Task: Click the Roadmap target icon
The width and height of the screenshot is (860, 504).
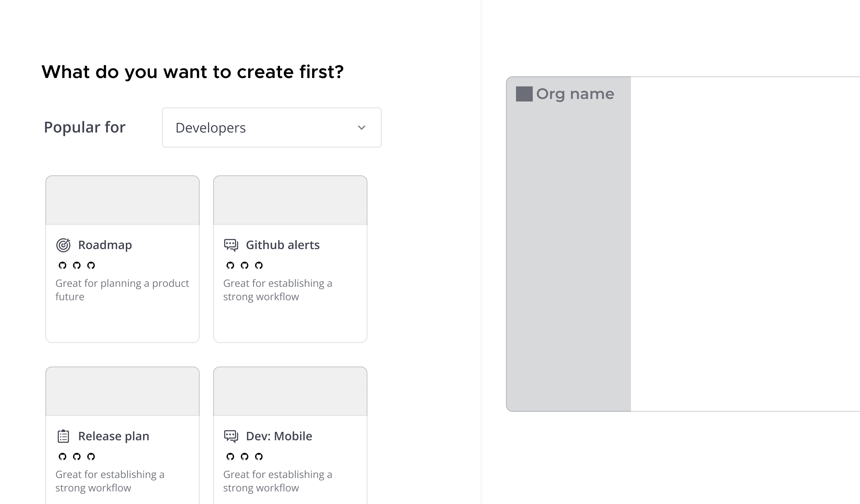Action: [64, 245]
